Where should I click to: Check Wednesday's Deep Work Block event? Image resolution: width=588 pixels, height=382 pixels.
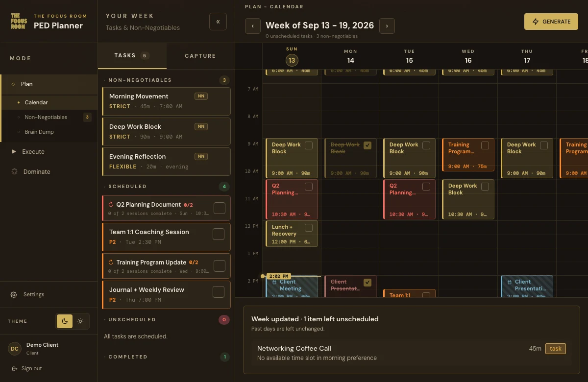tap(485, 187)
